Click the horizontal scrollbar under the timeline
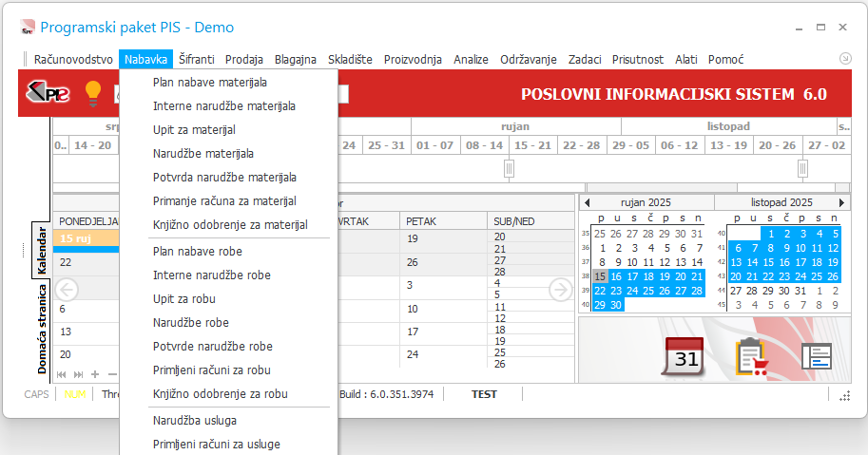 coord(662,188)
